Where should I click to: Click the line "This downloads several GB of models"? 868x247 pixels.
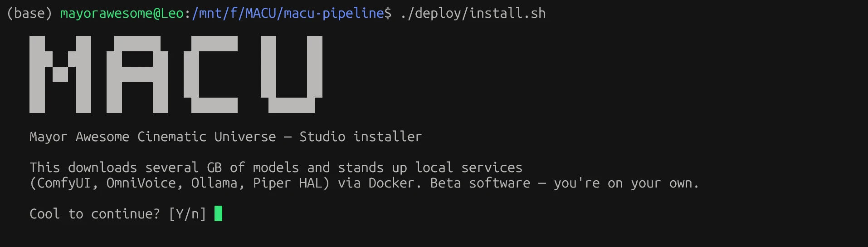(x=276, y=168)
